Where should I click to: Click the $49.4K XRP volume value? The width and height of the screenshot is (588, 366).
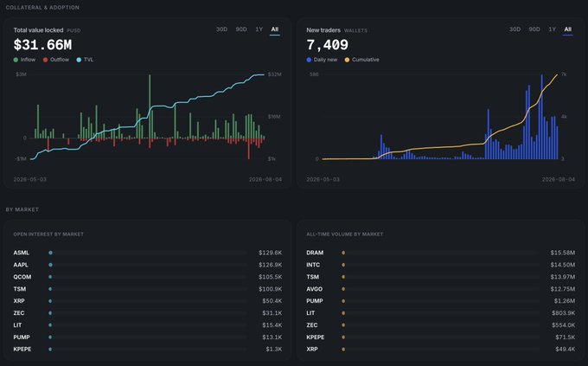566,349
